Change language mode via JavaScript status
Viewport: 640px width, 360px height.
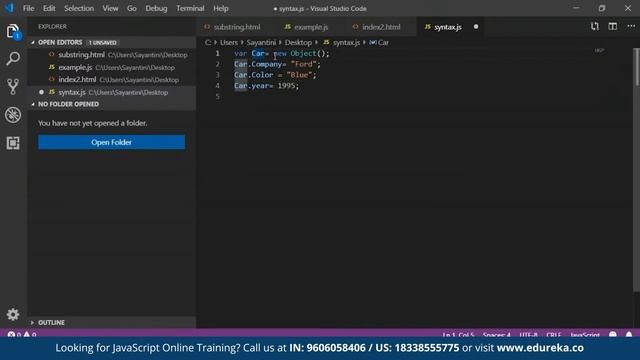585,335
